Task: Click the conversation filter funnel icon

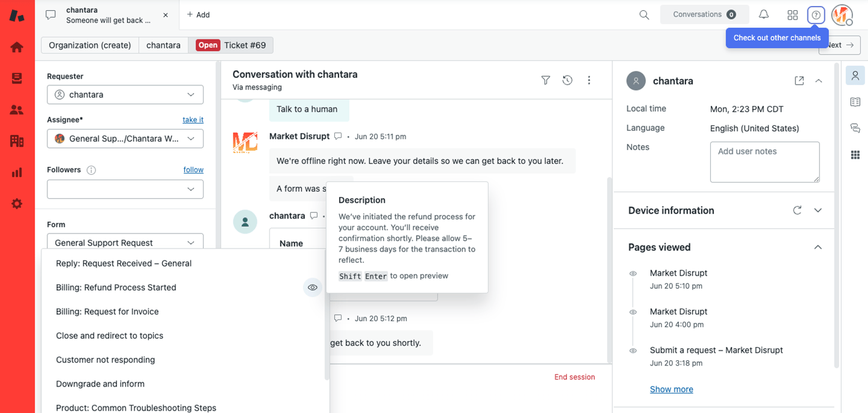Action: click(545, 80)
